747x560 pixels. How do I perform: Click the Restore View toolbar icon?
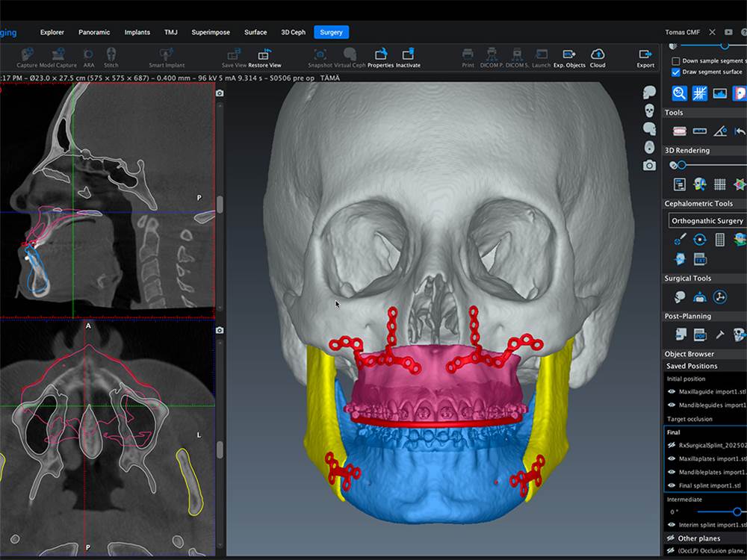pyautogui.click(x=264, y=55)
